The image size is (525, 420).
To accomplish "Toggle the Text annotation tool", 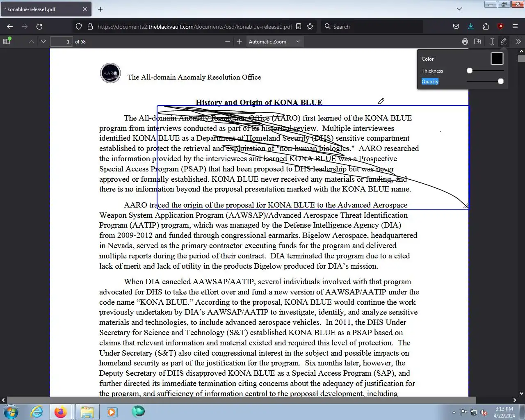I will 492,41.
